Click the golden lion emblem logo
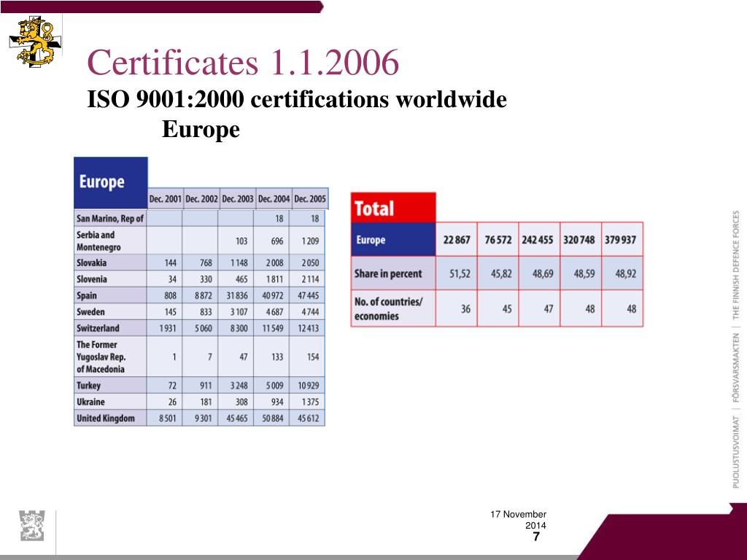This screenshot has width=747, height=560. 34,42
